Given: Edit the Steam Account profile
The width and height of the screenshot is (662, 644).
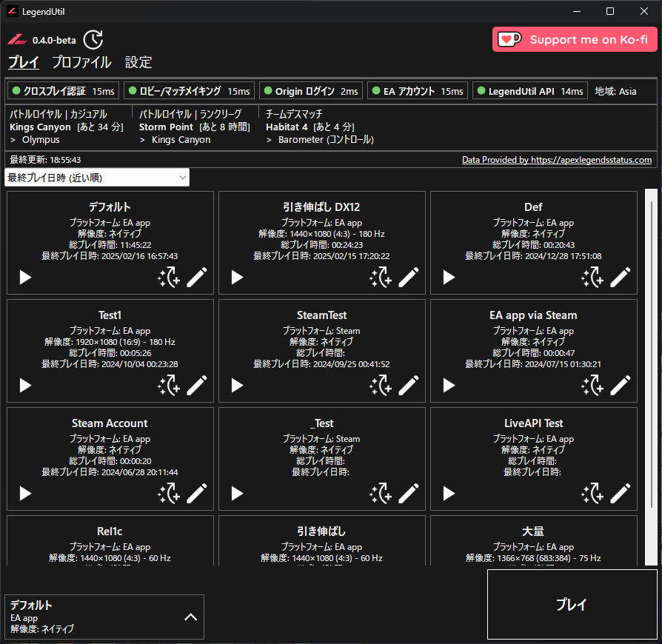Looking at the screenshot, I should point(197,493).
